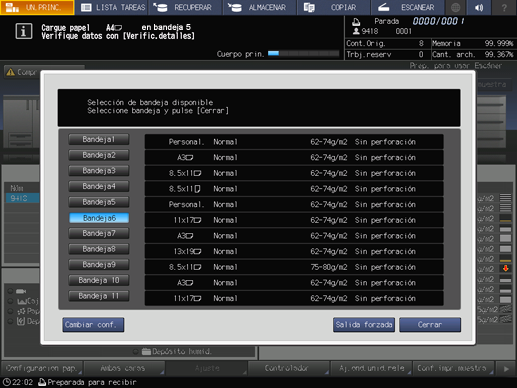Viewport: 517px width, 388px height.
Task: Click the Bandeja5 Personal. row
Action: [x=294, y=204]
